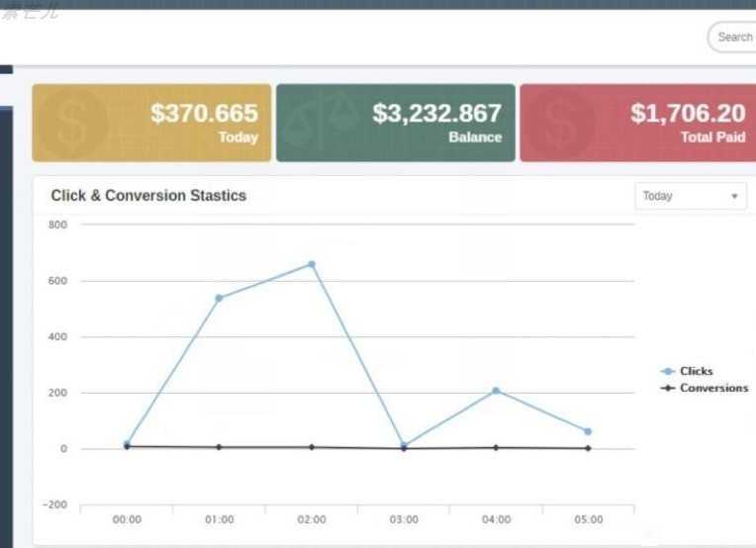Click the 03:00 x-axis label

404,519
